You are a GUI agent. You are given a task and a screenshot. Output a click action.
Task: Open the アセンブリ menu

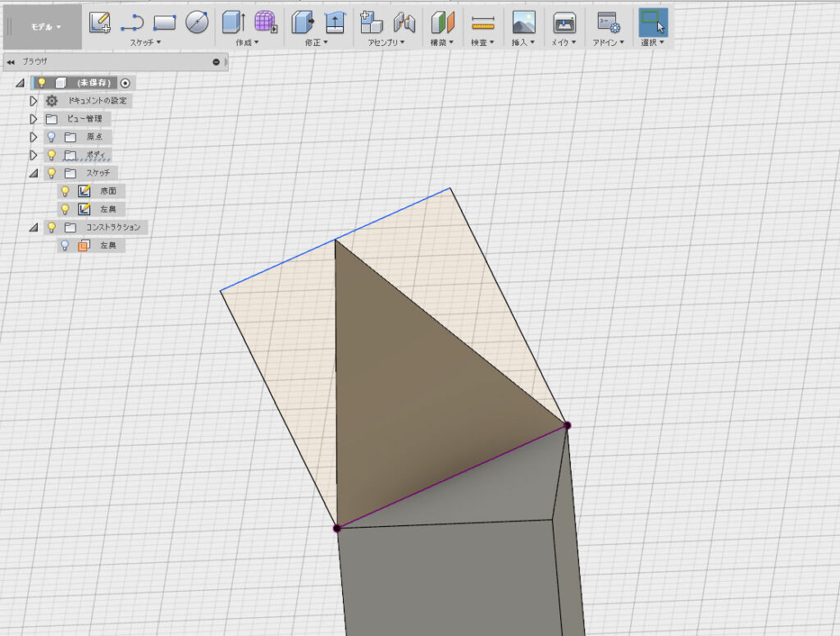click(387, 42)
